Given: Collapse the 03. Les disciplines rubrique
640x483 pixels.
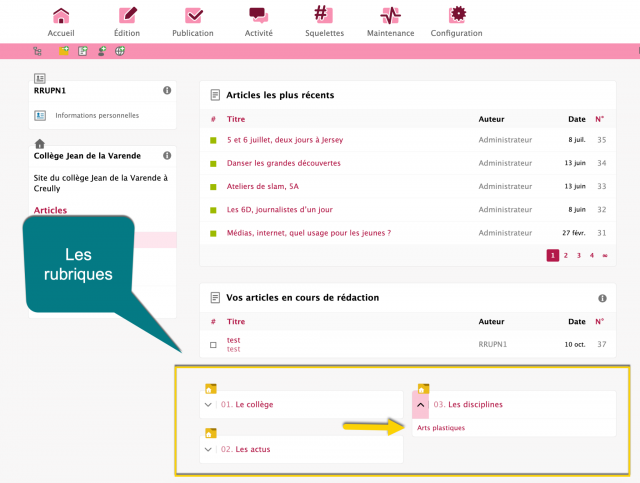Looking at the screenshot, I should 420,405.
